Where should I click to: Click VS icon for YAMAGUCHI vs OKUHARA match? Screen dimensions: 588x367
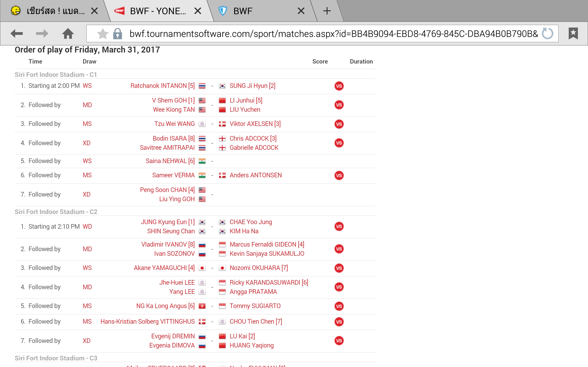(339, 268)
